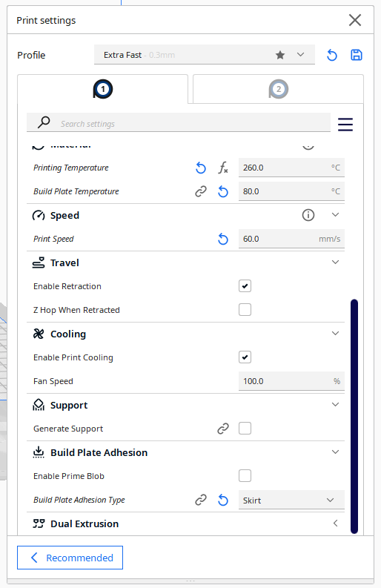Tick the Generate Support checkbox

(245, 429)
